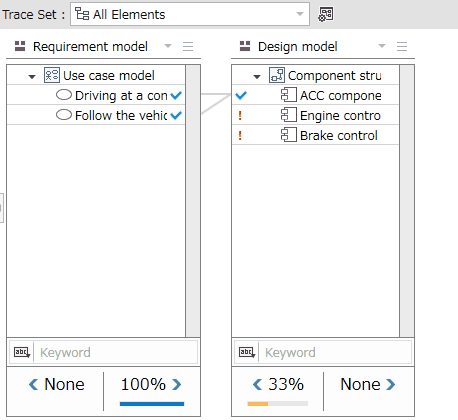Open the Design model hamburger menu

[x=402, y=46]
